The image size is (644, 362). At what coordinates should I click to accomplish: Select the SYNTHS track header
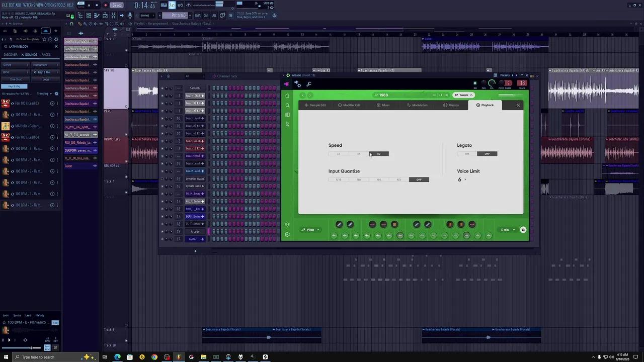click(x=116, y=88)
